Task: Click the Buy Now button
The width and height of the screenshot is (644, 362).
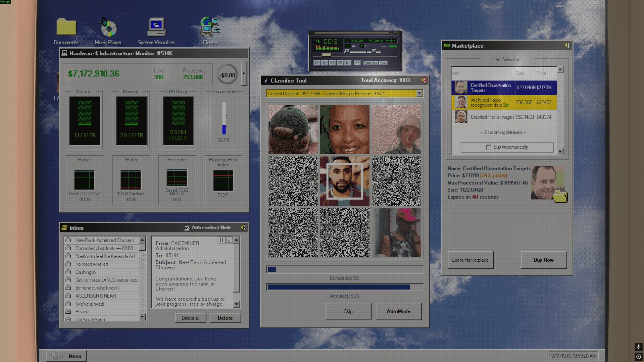Action: 544,260
